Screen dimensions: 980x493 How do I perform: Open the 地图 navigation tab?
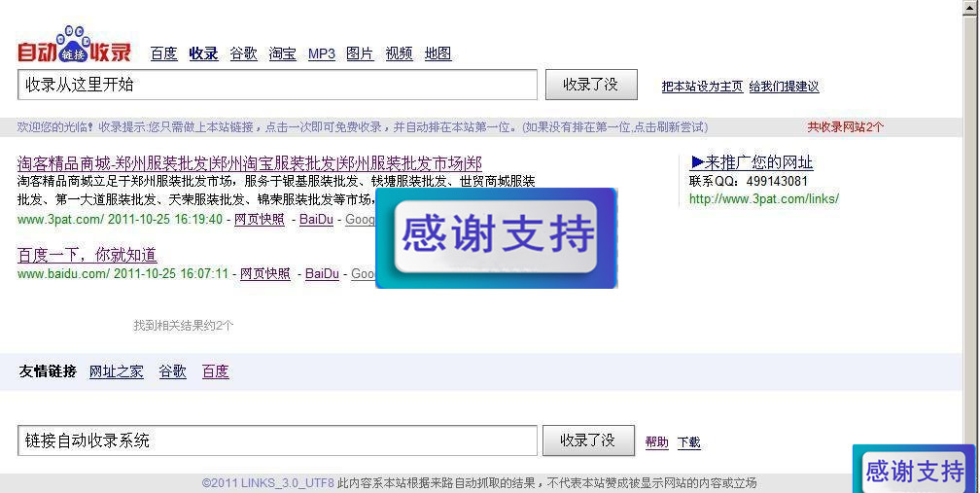click(x=437, y=53)
